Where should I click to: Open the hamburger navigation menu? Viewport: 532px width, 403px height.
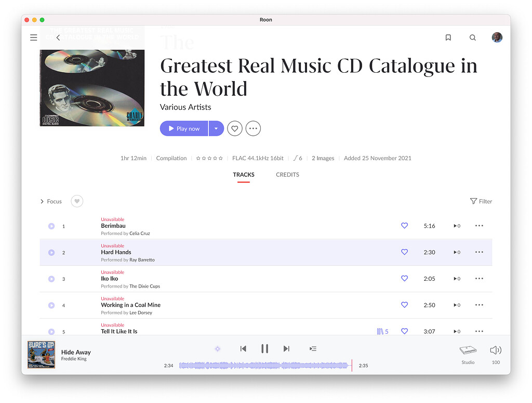[x=33, y=37]
